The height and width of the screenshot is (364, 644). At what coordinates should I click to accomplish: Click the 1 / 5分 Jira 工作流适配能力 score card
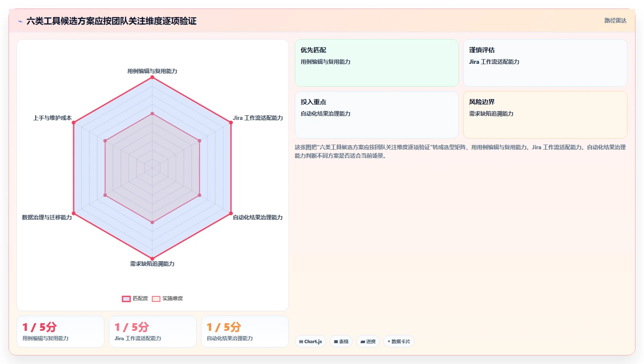153,332
